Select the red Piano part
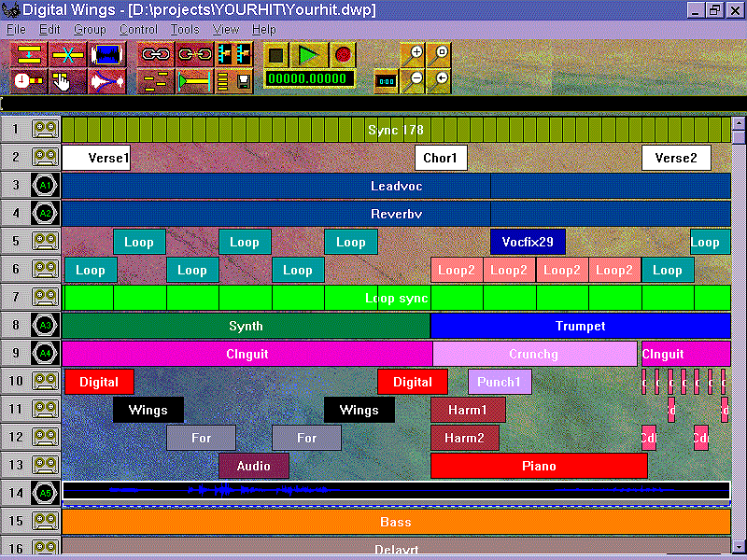 [x=539, y=466]
